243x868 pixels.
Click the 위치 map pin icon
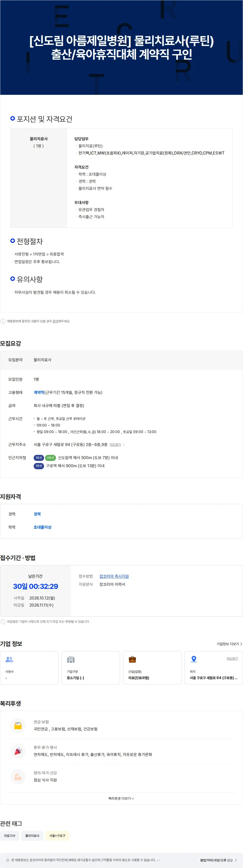(x=194, y=659)
